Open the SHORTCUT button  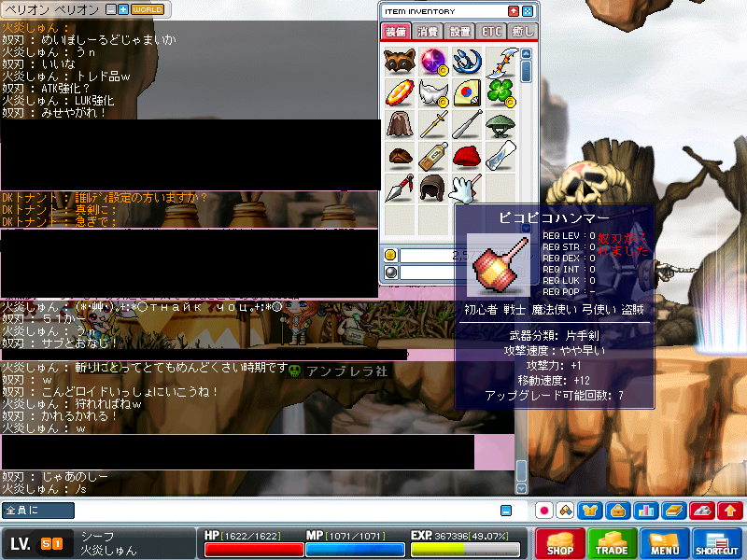tap(717, 543)
